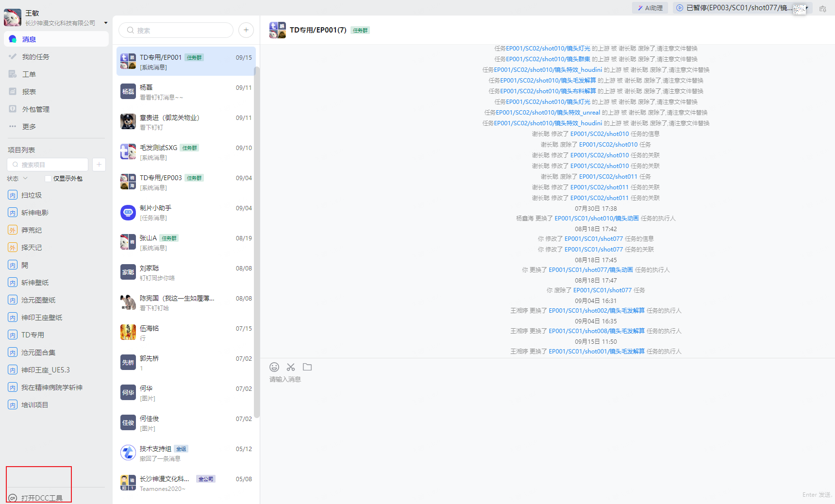Click the add project plus icon

tap(99, 165)
